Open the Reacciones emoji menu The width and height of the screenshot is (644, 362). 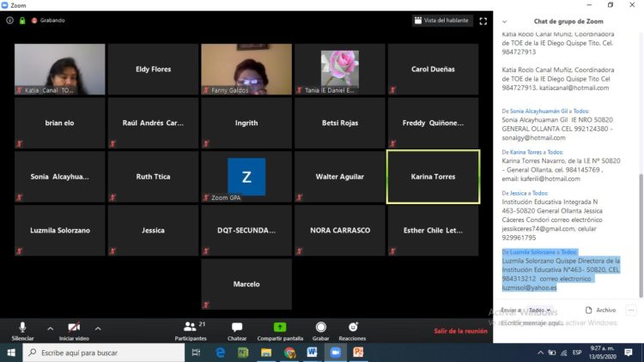point(352,330)
